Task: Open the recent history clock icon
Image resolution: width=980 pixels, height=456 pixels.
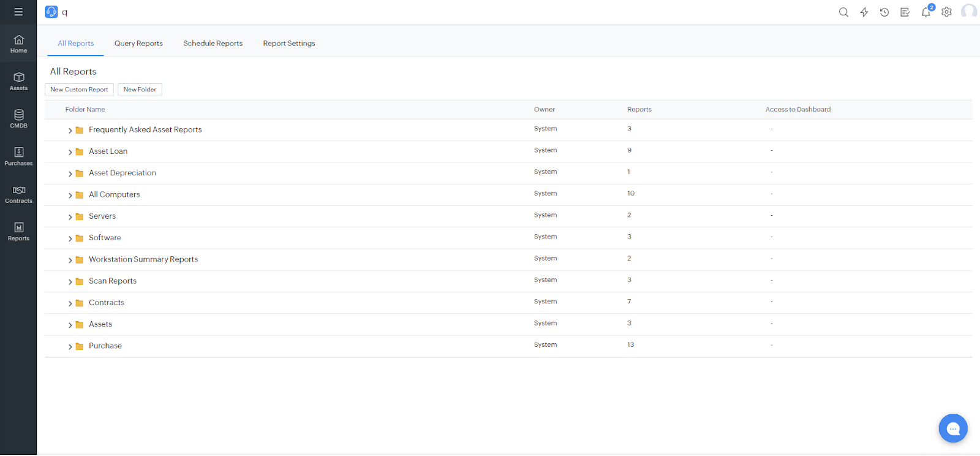Action: click(x=884, y=12)
